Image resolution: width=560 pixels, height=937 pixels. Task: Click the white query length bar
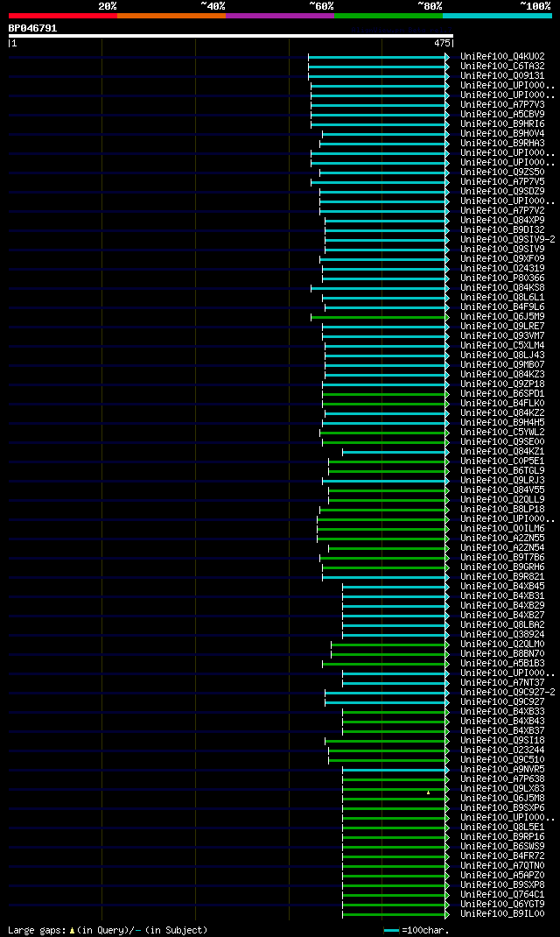pyautogui.click(x=230, y=36)
